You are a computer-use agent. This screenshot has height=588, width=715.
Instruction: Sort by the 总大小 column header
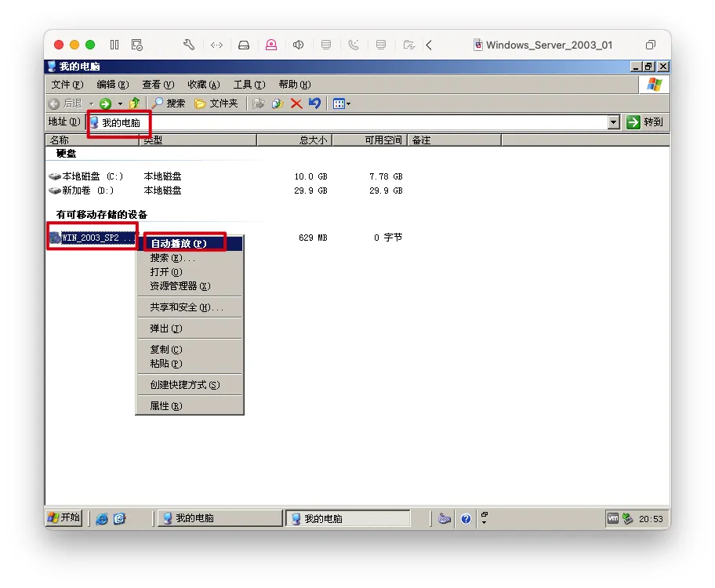tap(295, 140)
